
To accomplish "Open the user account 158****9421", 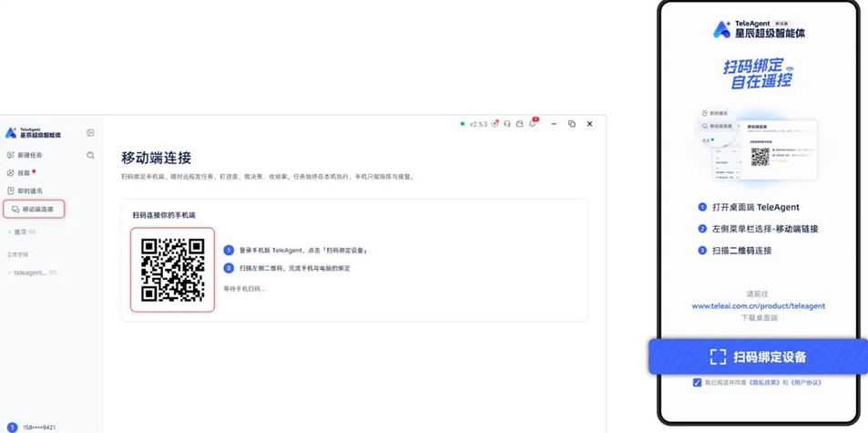I will click(39, 428).
